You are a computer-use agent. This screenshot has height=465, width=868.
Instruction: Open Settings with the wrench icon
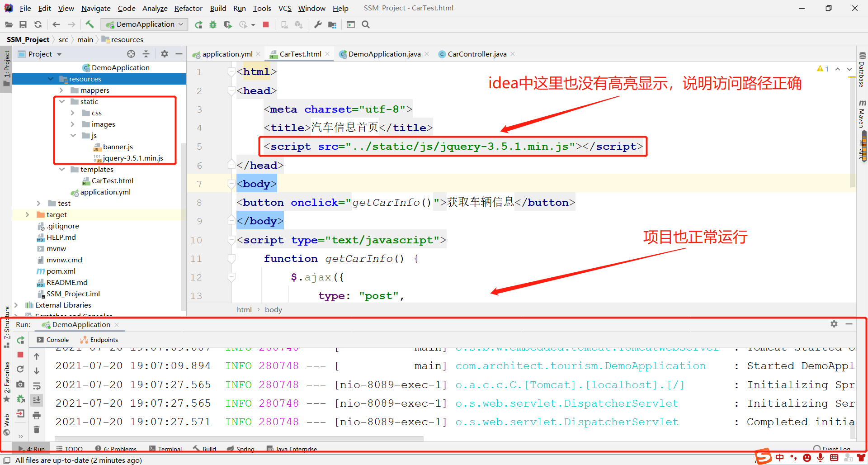pyautogui.click(x=318, y=24)
